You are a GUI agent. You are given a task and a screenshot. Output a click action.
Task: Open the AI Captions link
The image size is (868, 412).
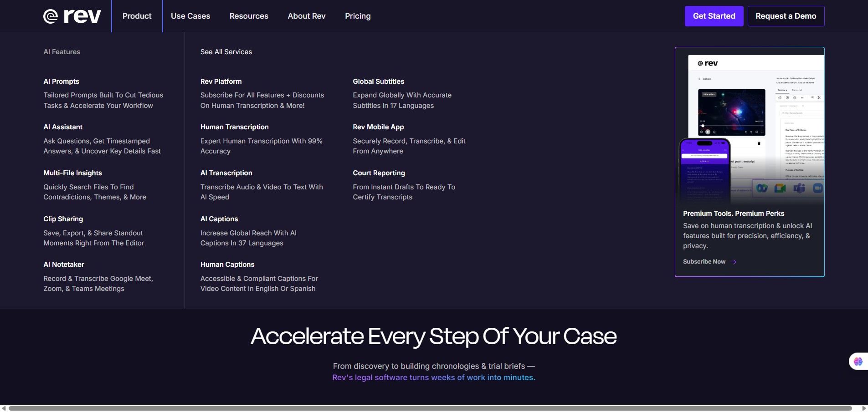pyautogui.click(x=219, y=219)
